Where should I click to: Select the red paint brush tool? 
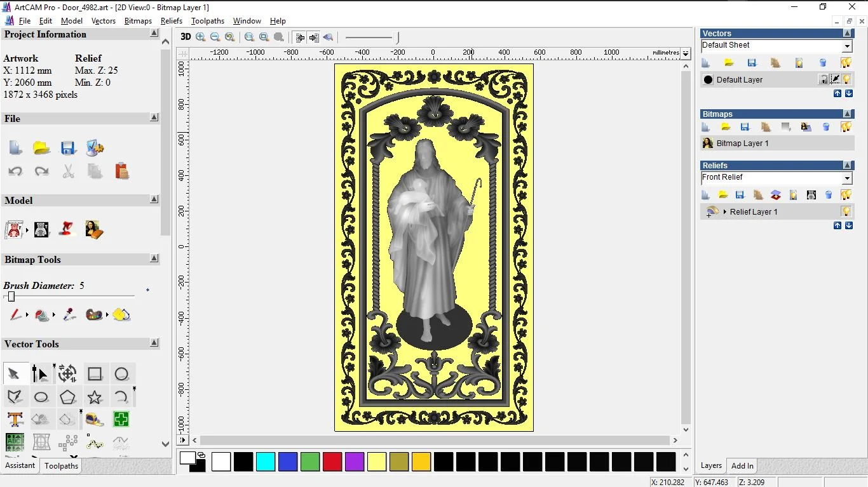15,314
